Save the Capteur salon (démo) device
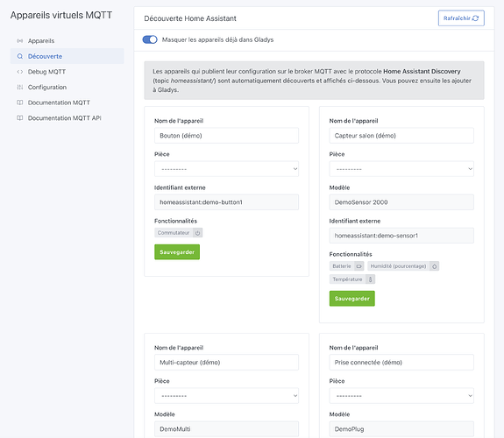This screenshot has height=438, width=504. (x=352, y=299)
